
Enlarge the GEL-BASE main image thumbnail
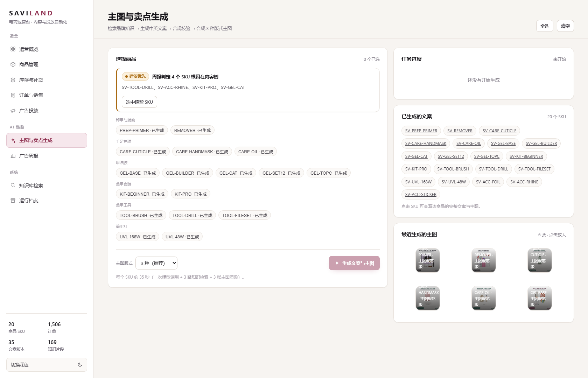(x=540, y=298)
